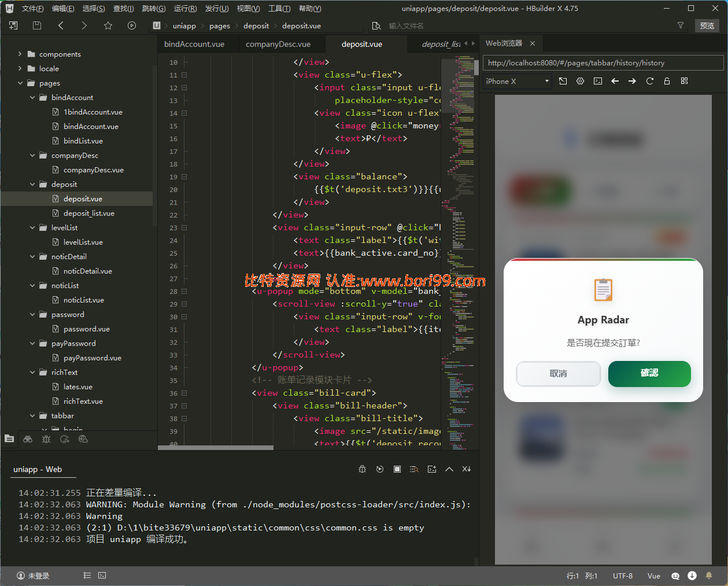This screenshot has height=586, width=728.
Task: Click status bar terminal icon
Action: tap(102, 576)
